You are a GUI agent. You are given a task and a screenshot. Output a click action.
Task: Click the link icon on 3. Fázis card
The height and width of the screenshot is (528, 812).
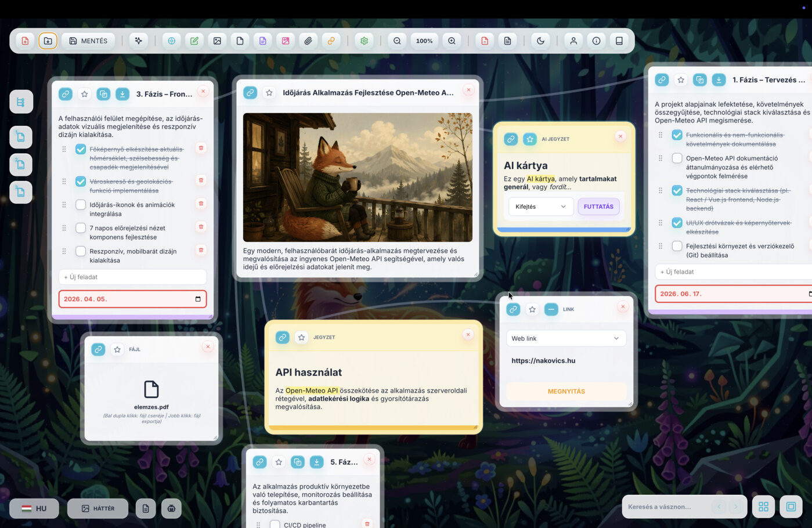66,94
